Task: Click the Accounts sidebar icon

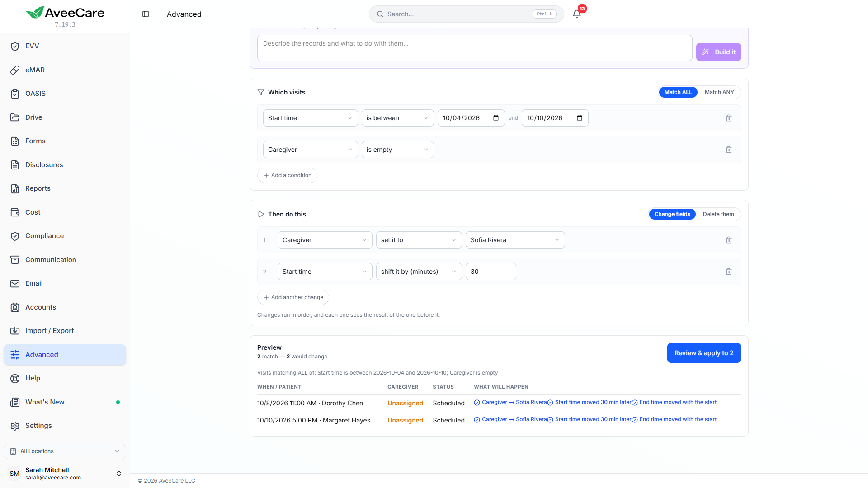Action: tap(15, 307)
